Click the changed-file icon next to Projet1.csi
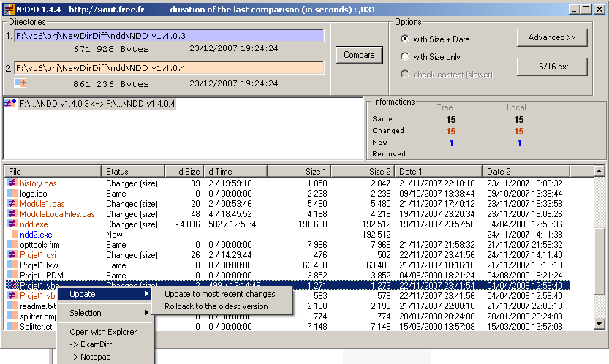 click(12, 255)
